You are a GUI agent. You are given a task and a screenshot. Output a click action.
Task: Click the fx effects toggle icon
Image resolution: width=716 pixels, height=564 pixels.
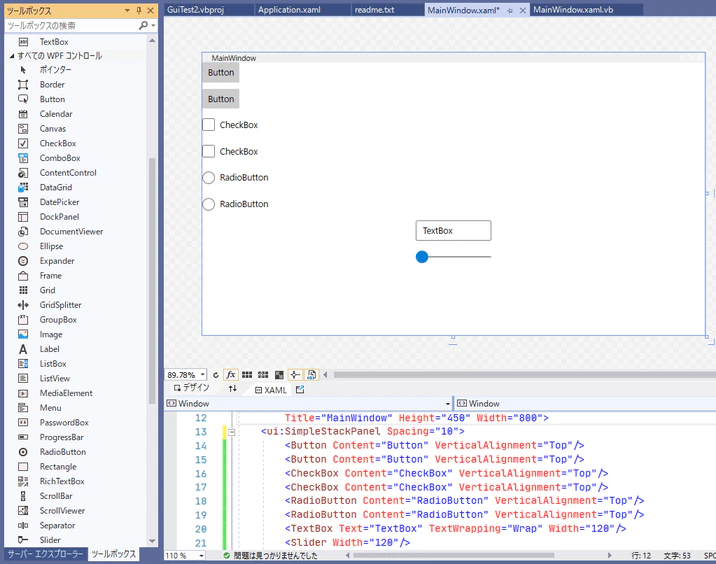click(231, 375)
